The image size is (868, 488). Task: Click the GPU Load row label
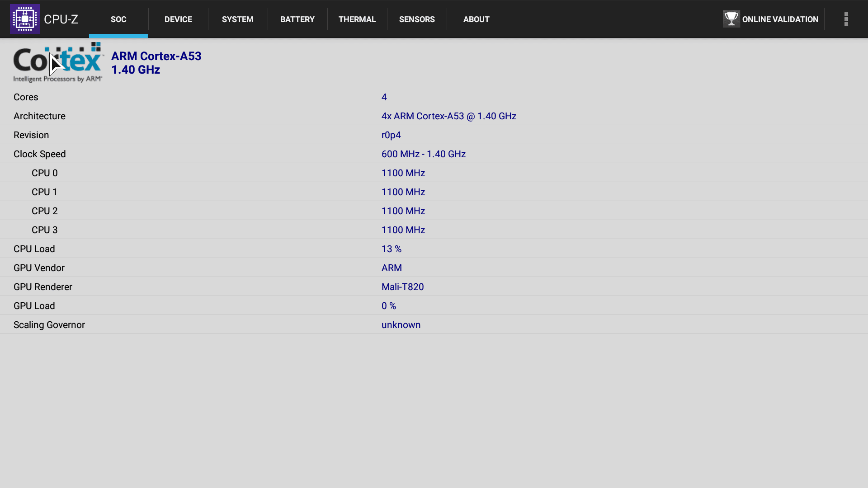34,306
